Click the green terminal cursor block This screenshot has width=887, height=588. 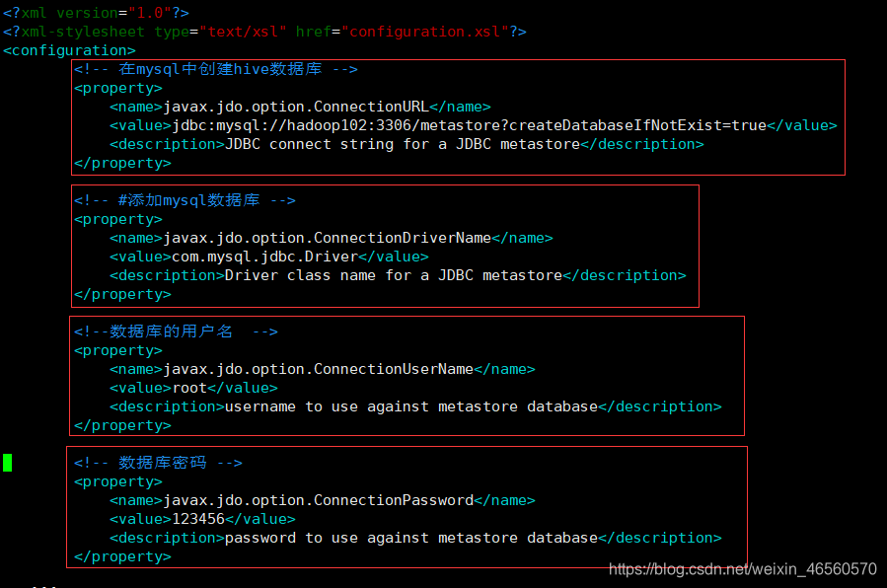coord(7,463)
